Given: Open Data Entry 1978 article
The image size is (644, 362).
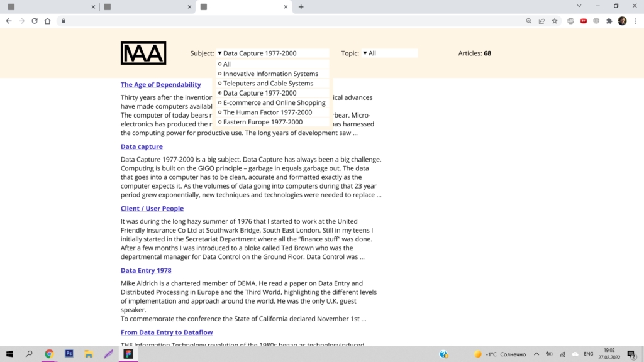Looking at the screenshot, I should 146,270.
